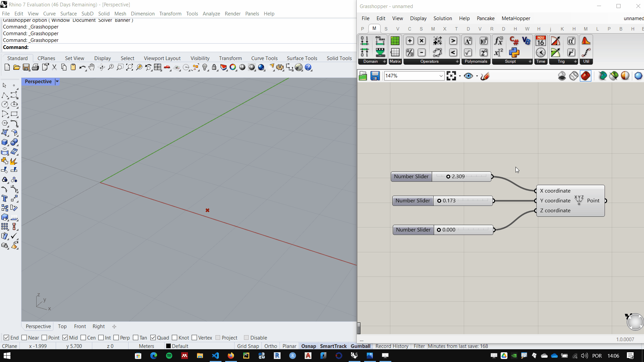The height and width of the screenshot is (362, 644).
Task: Enable the Near object snap checkbox
Action: pyautogui.click(x=24, y=338)
